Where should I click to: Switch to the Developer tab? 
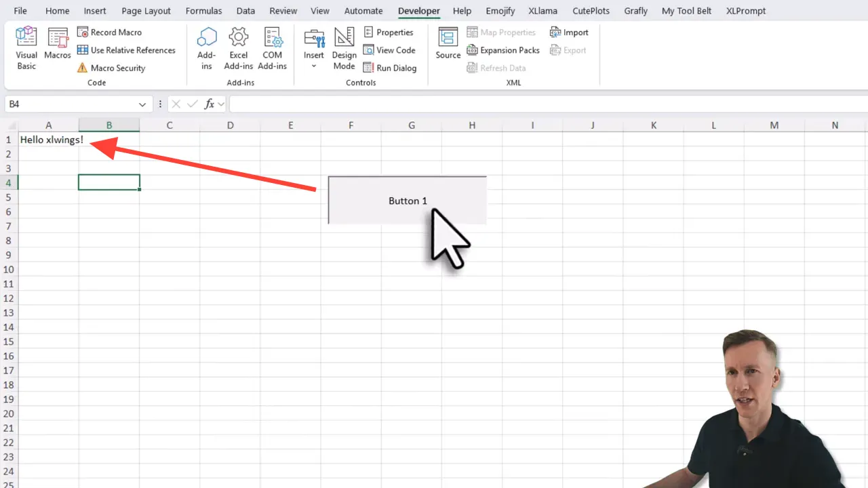[x=418, y=10]
